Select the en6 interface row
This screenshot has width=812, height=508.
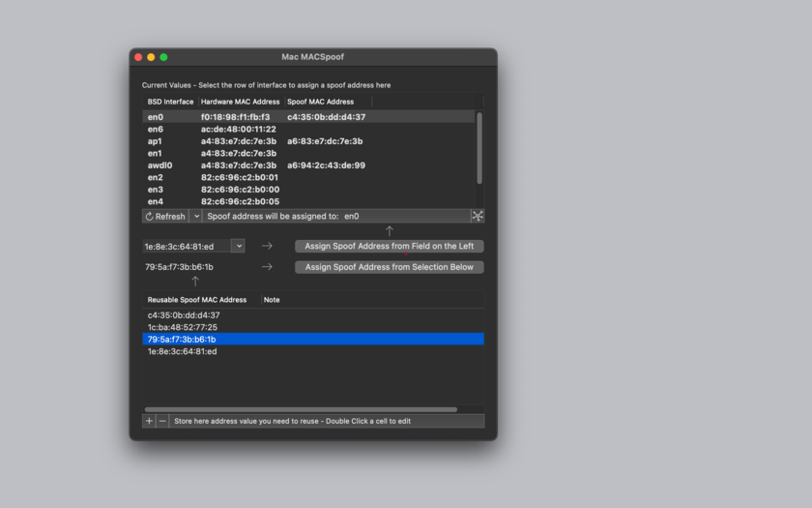(x=308, y=129)
